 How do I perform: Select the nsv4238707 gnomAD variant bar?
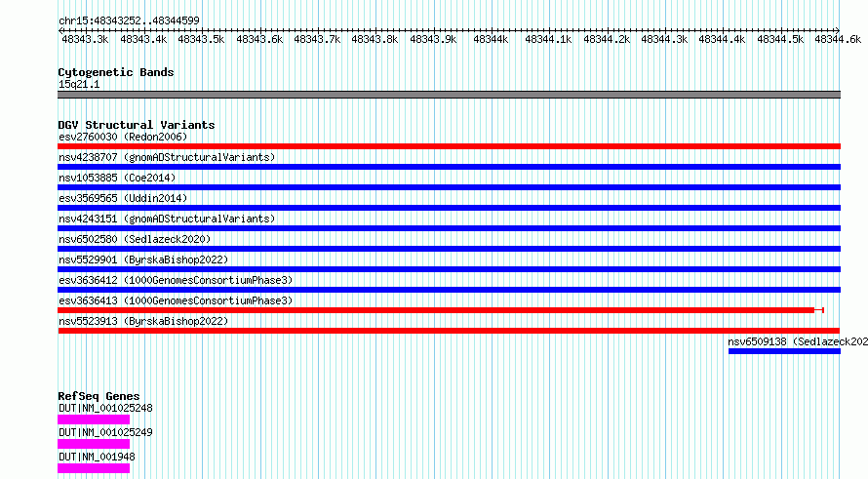click(x=449, y=167)
